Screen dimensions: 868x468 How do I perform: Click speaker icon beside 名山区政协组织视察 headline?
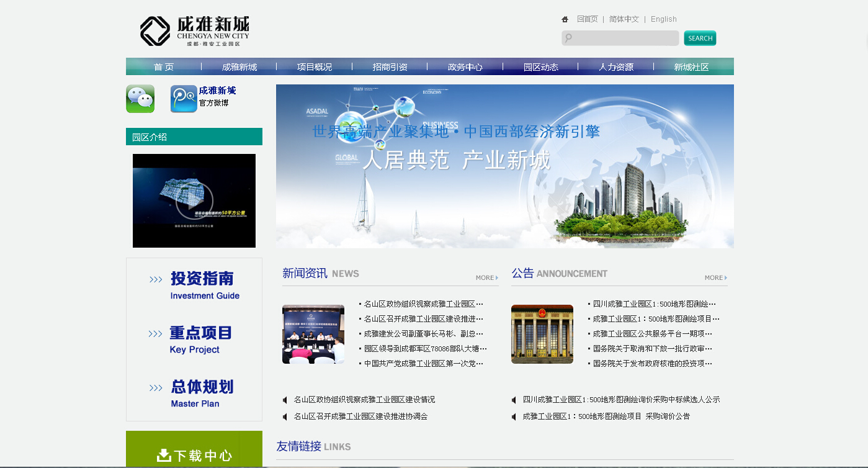tap(285, 400)
